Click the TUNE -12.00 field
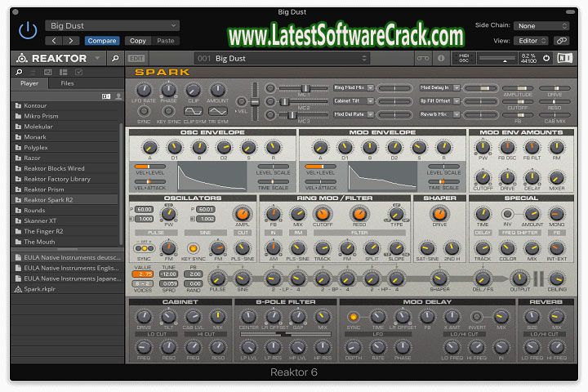 click(168, 274)
